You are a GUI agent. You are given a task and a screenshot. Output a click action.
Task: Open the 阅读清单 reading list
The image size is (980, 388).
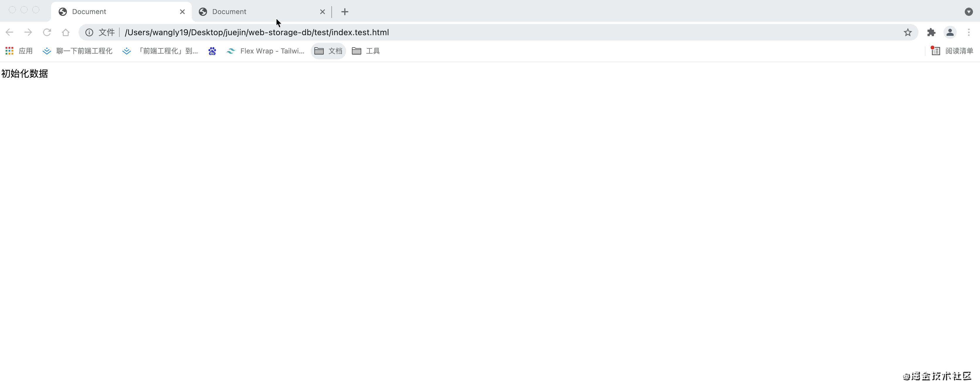[x=952, y=51]
